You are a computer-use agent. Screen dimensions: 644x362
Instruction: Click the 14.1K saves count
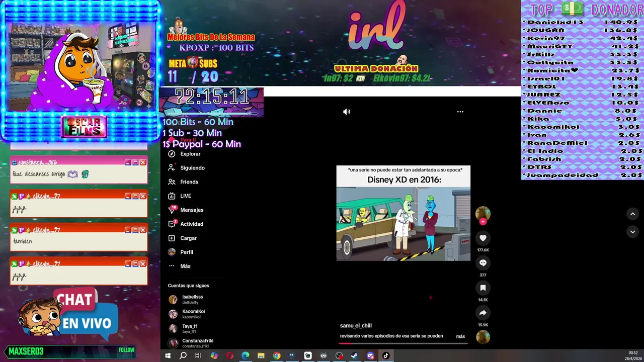click(x=483, y=300)
